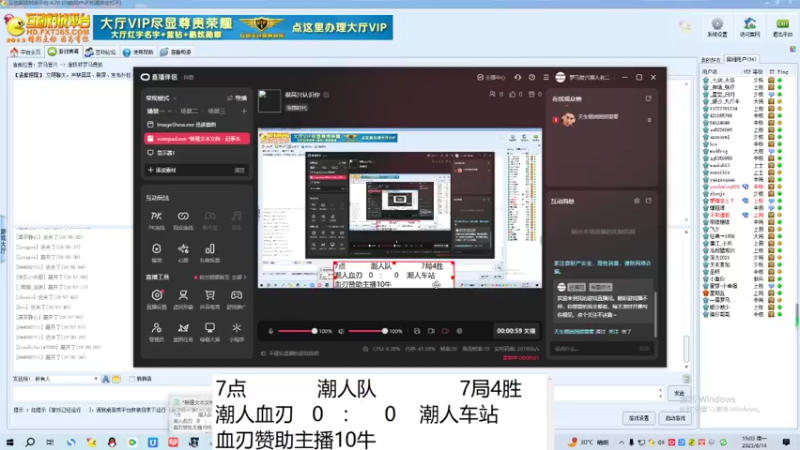Tick the 悄悄话 whisper checkbox

point(132,379)
